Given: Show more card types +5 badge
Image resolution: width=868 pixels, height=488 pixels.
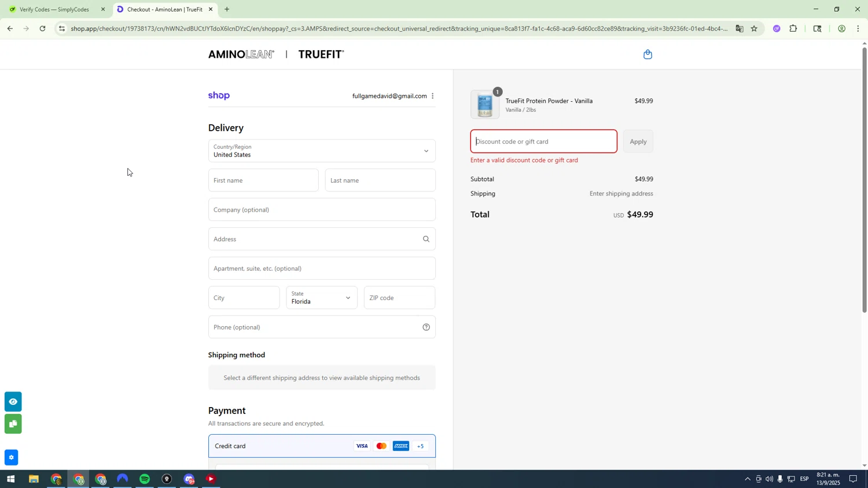Looking at the screenshot, I should [421, 446].
